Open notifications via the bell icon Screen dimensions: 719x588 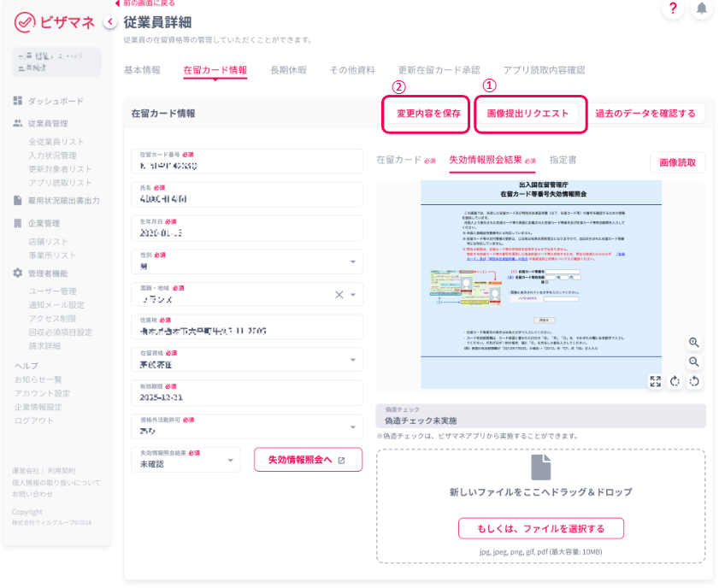point(701,9)
